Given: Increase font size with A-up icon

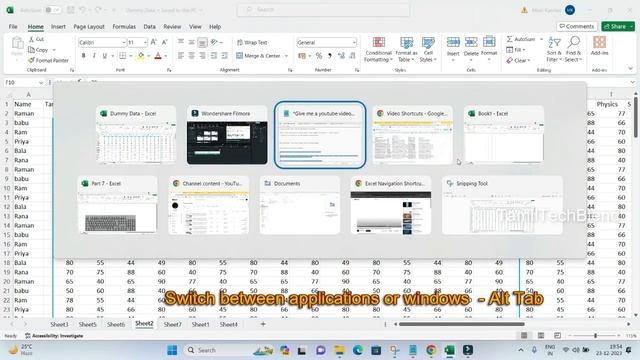Looking at the screenshot, I should click(x=154, y=42).
